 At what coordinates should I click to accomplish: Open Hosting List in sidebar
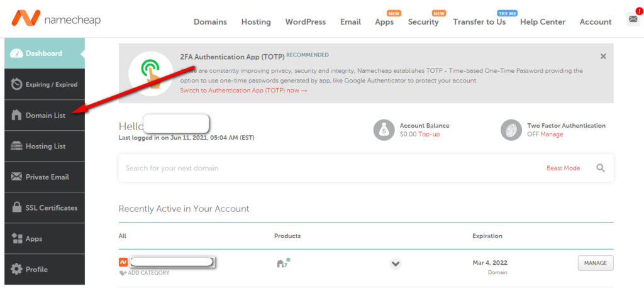(45, 146)
